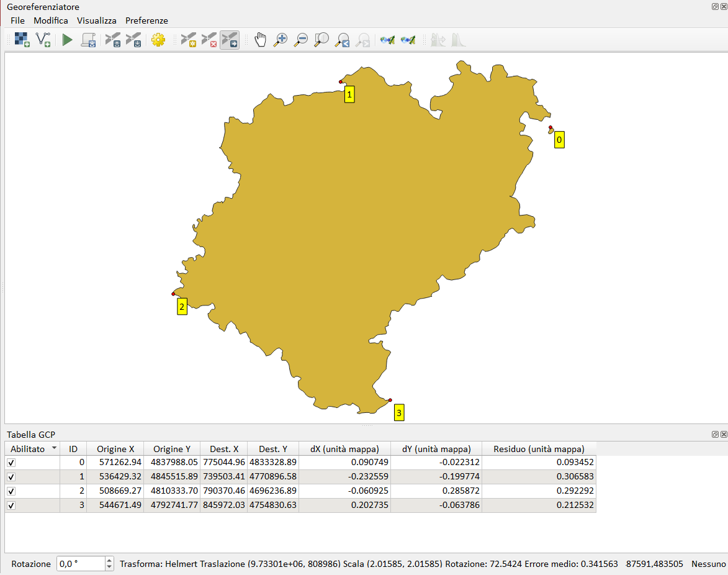Click into the Rotazione value field
The image size is (728, 575).
pyautogui.click(x=81, y=564)
